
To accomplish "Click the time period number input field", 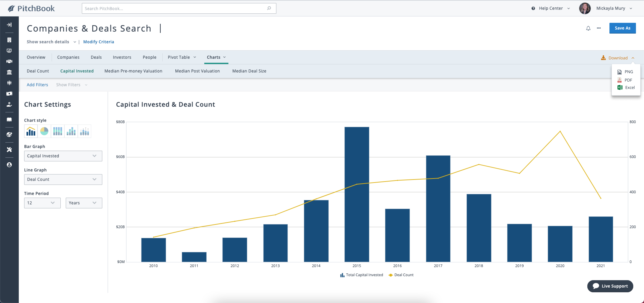I will coord(41,203).
